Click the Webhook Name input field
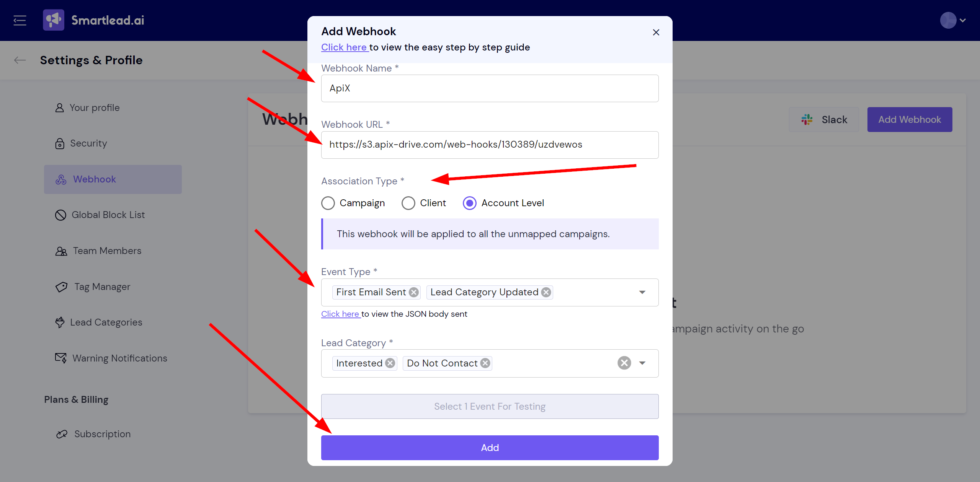The width and height of the screenshot is (980, 482). pos(490,88)
